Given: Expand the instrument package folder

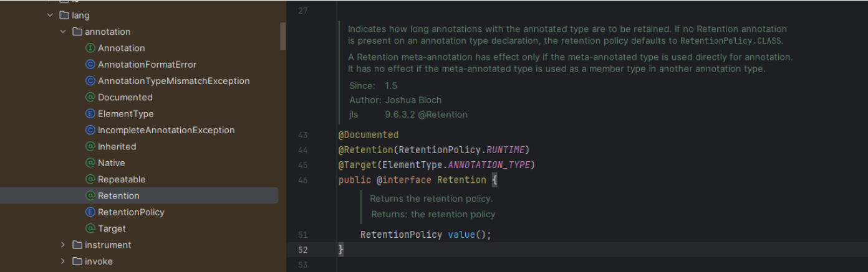Looking at the screenshot, I should click(63, 245).
